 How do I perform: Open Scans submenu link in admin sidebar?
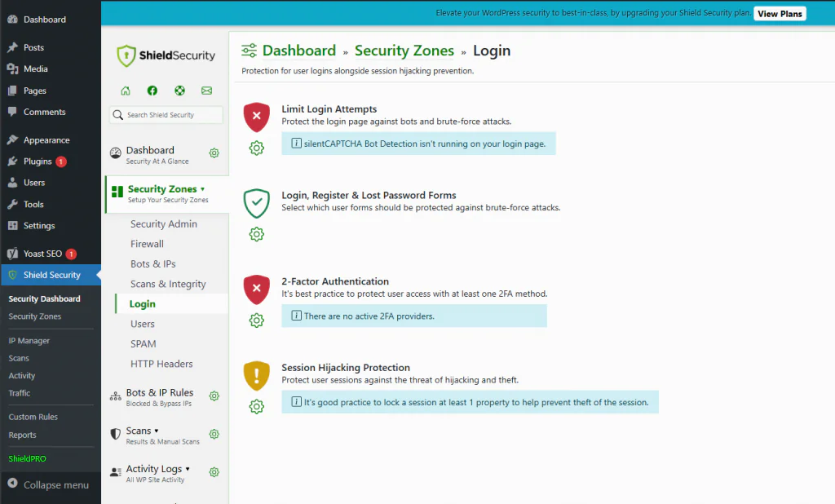pos(19,359)
